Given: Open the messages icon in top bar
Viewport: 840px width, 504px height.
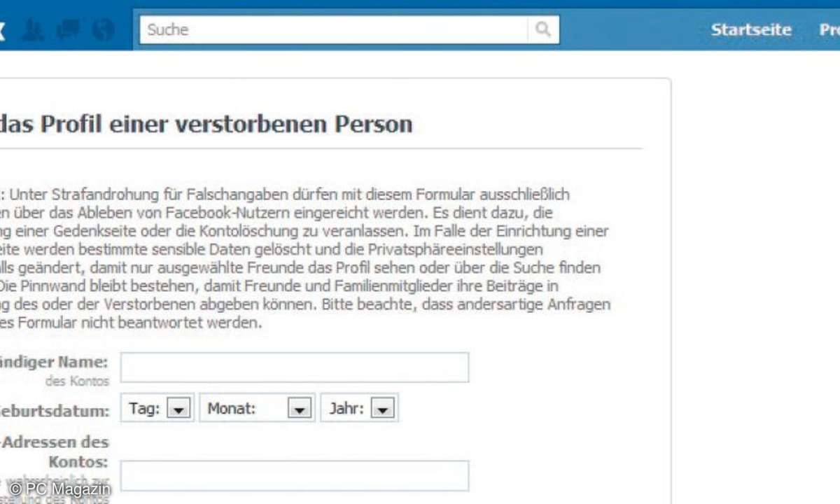Looking at the screenshot, I should 69,30.
